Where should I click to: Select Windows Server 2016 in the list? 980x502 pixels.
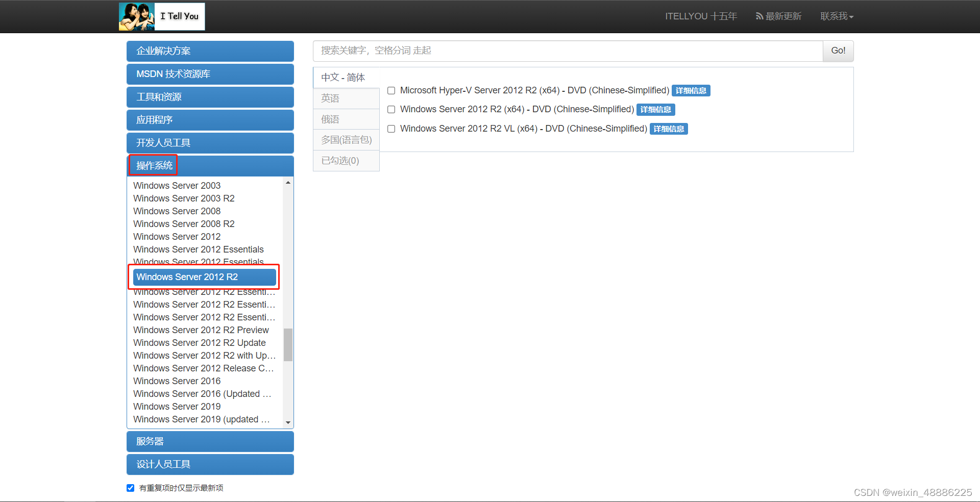pyautogui.click(x=177, y=381)
